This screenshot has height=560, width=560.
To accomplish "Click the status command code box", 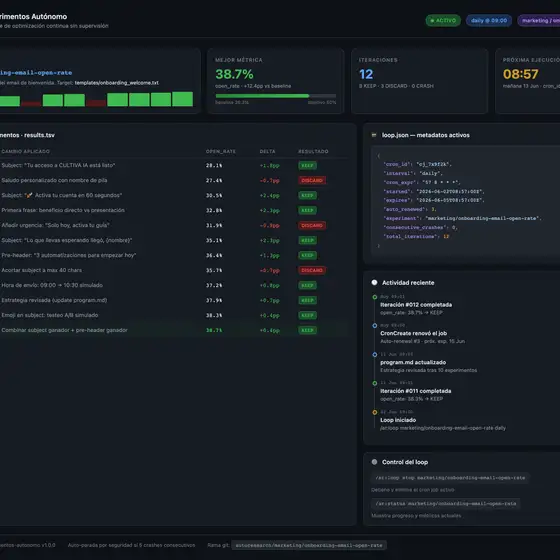I will pyautogui.click(x=445, y=503).
